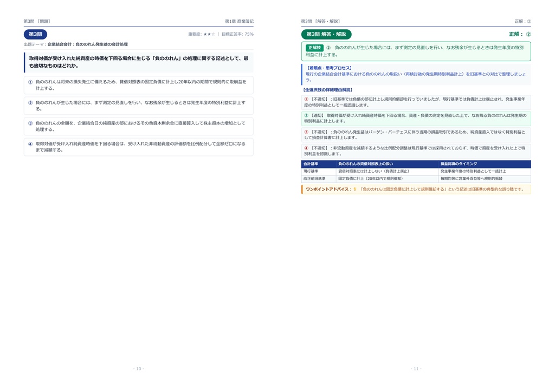Viewport: 555px width, 392px height.
Task: Click the 第1章 商業簿記 chapter header
Action: pyautogui.click(x=239, y=22)
